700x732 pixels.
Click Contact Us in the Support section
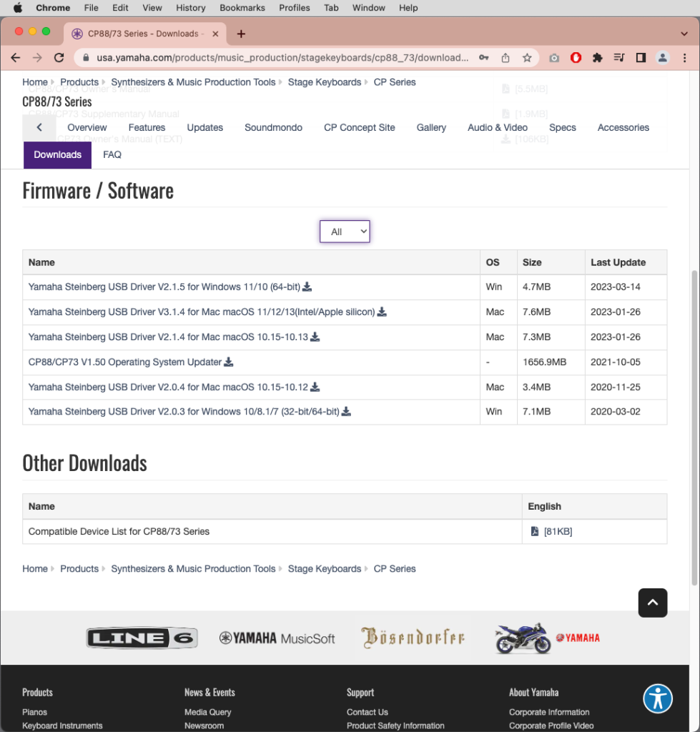point(367,712)
